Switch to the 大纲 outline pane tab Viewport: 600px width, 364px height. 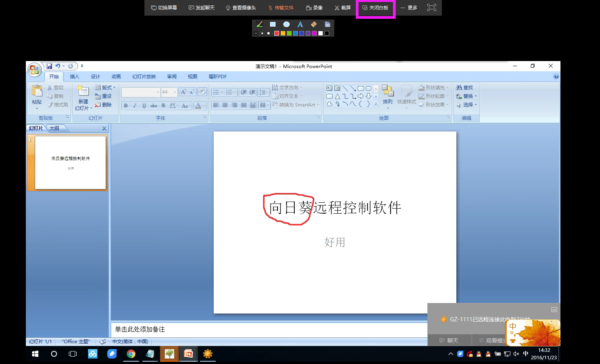coord(54,128)
